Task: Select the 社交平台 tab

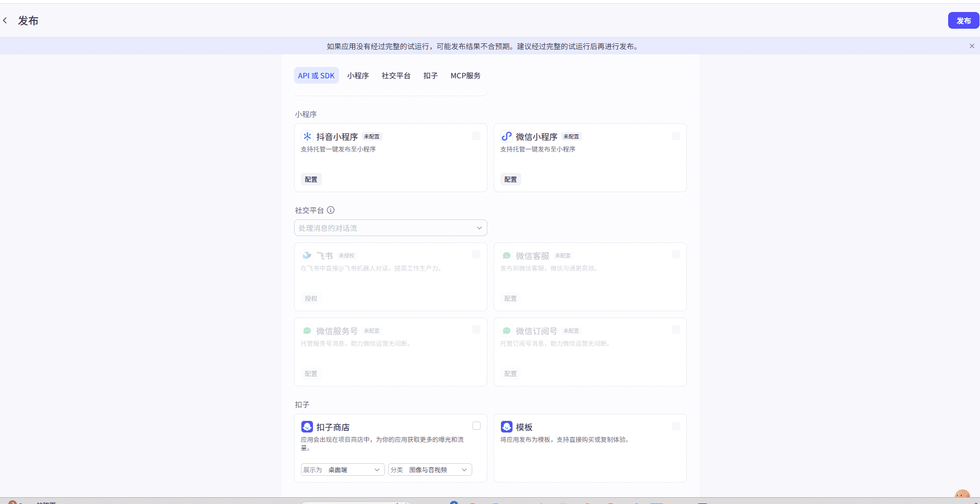Action: [x=396, y=76]
